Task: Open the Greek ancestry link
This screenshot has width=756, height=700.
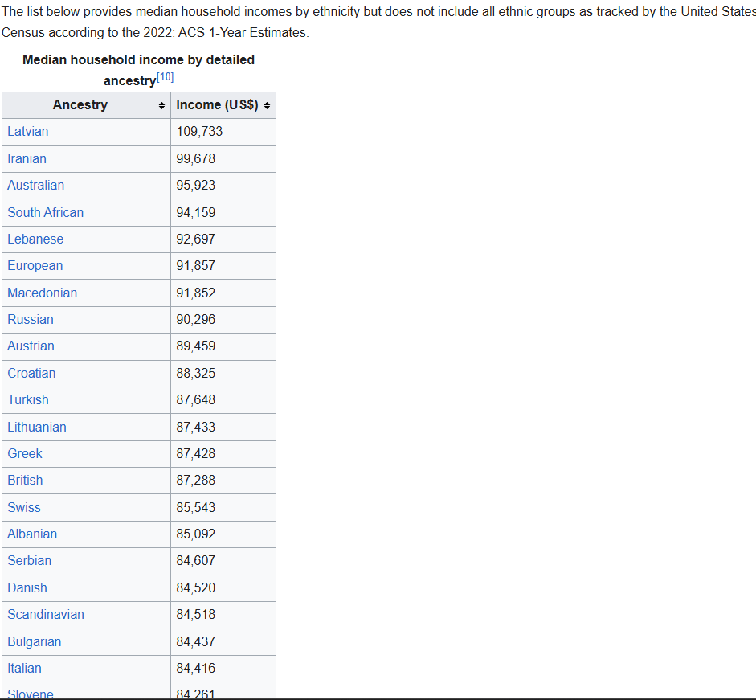Action: click(x=25, y=453)
